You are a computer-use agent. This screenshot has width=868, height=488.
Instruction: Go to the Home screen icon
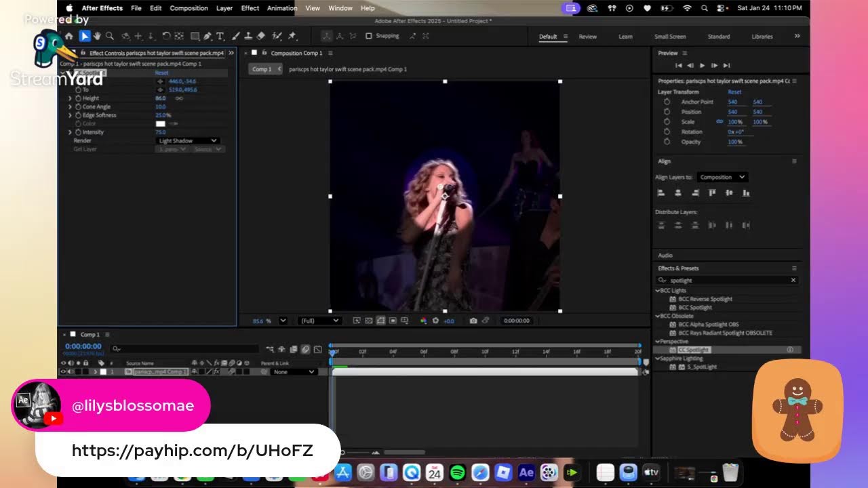coord(68,36)
